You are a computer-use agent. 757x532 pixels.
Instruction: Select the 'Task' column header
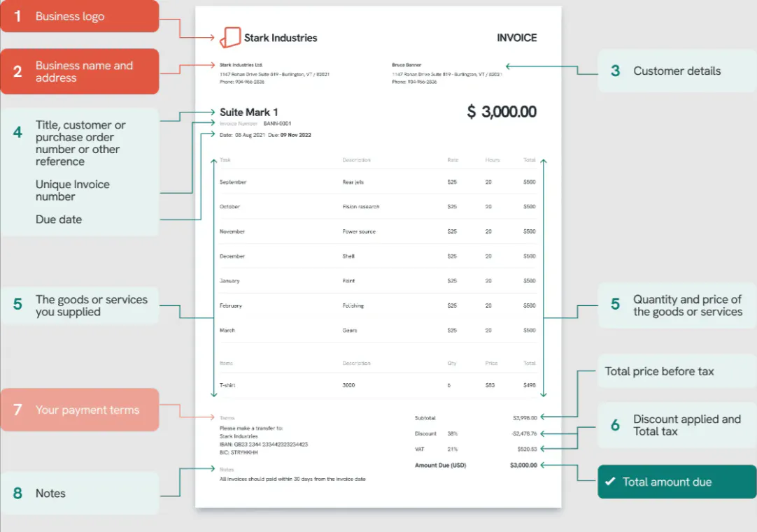tap(225, 160)
